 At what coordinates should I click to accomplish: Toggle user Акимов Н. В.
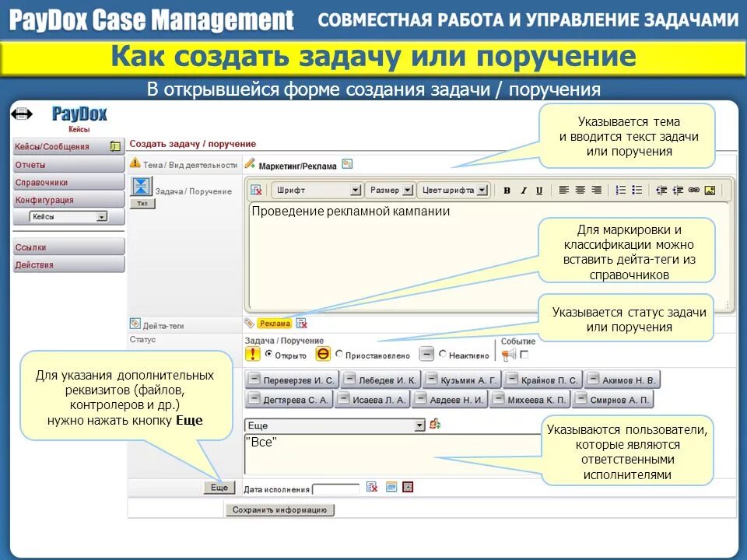[x=622, y=380]
